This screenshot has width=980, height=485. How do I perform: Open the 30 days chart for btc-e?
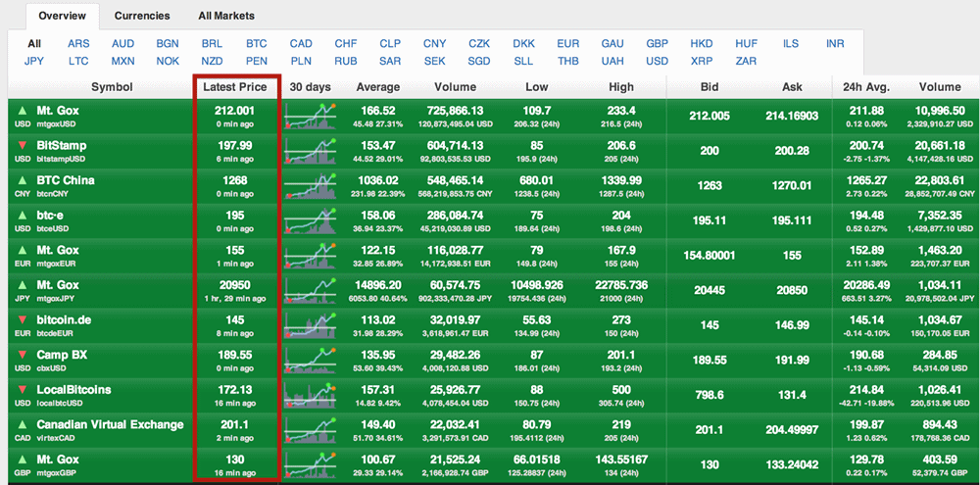(311, 220)
